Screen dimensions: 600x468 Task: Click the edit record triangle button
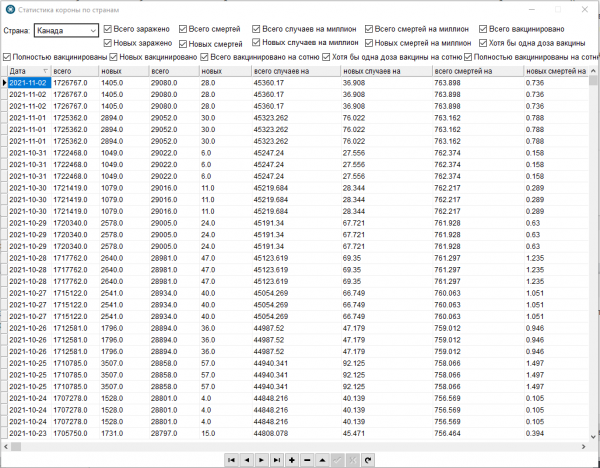pyautogui.click(x=322, y=459)
